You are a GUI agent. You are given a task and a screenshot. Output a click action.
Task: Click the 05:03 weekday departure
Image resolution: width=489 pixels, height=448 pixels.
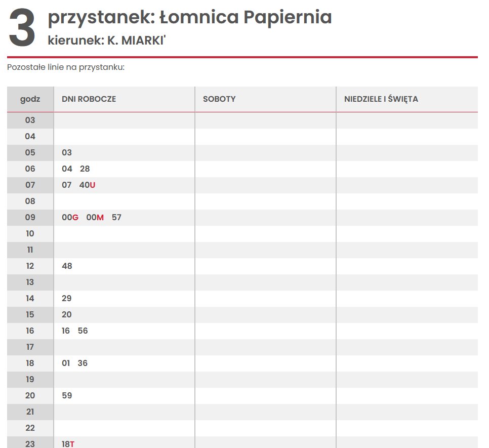click(67, 152)
